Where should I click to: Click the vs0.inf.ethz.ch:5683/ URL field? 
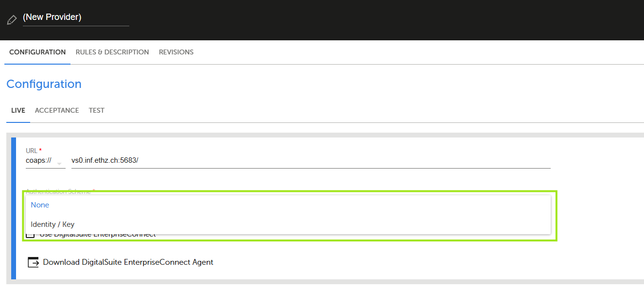pos(311,160)
